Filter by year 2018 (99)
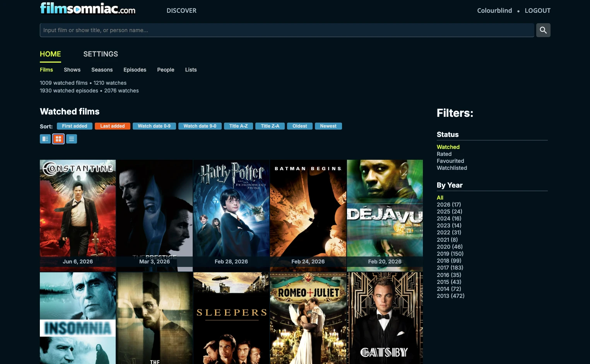This screenshot has width=590, height=364. (x=449, y=261)
